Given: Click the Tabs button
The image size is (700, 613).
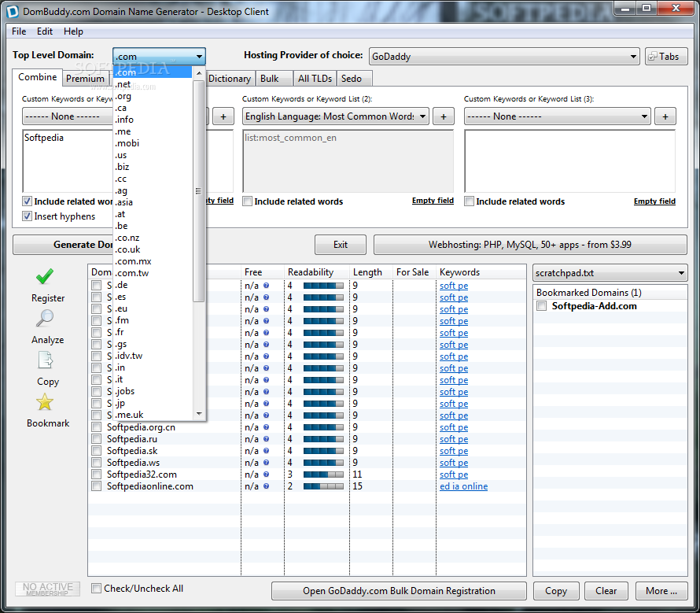Looking at the screenshot, I should (666, 57).
